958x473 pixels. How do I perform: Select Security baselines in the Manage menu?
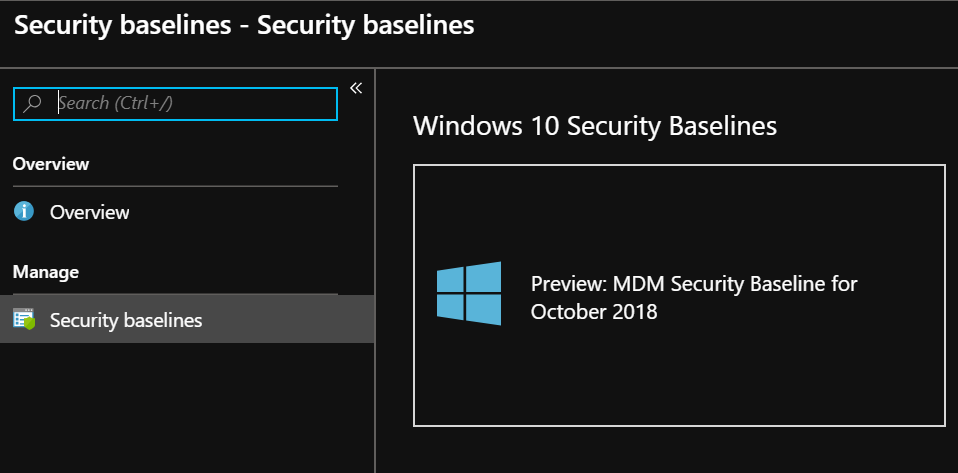[x=126, y=320]
